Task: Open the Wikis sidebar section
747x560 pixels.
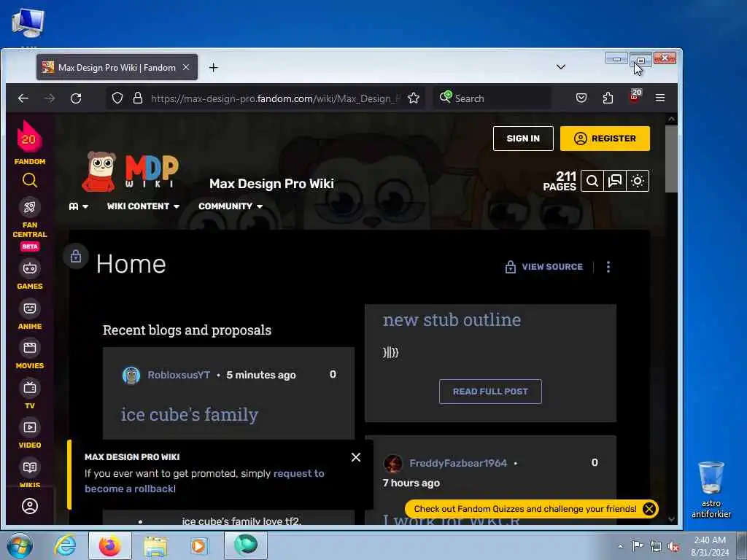Action: [29, 472]
